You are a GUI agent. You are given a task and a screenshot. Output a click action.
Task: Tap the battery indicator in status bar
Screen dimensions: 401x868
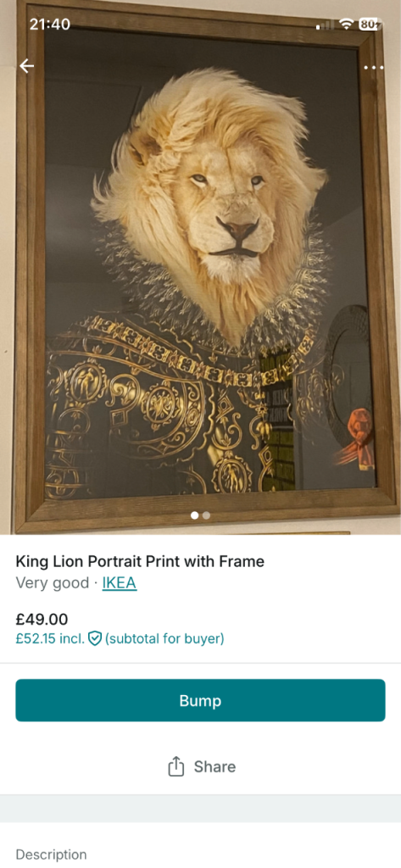pos(370,24)
